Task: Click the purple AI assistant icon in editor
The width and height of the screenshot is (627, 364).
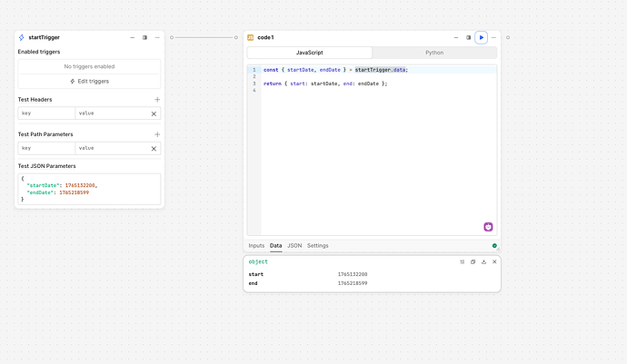Action: point(488,226)
